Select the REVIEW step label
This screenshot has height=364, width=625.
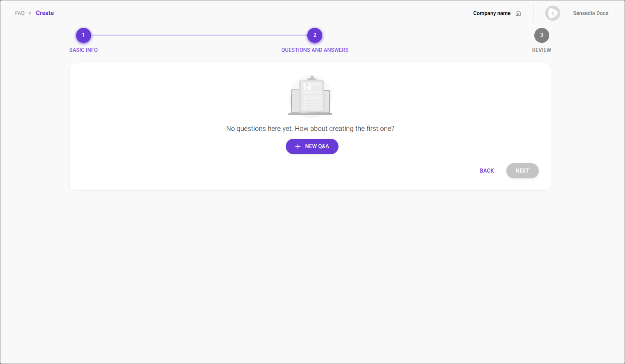[541, 50]
